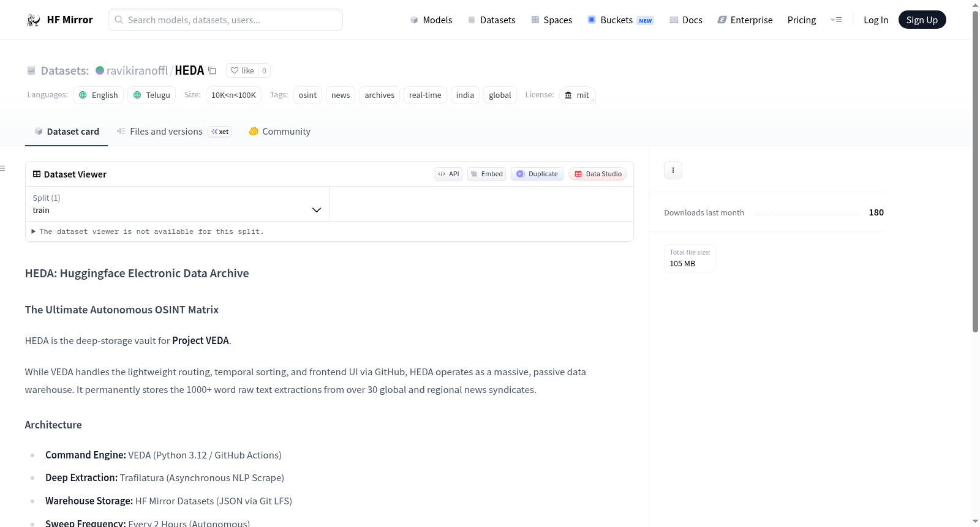Click the search models input field

[x=225, y=20]
